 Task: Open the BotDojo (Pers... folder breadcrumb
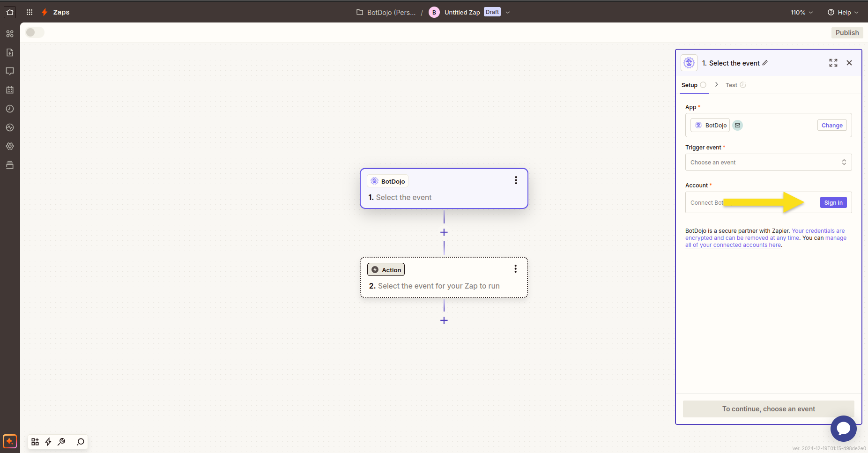coord(386,12)
